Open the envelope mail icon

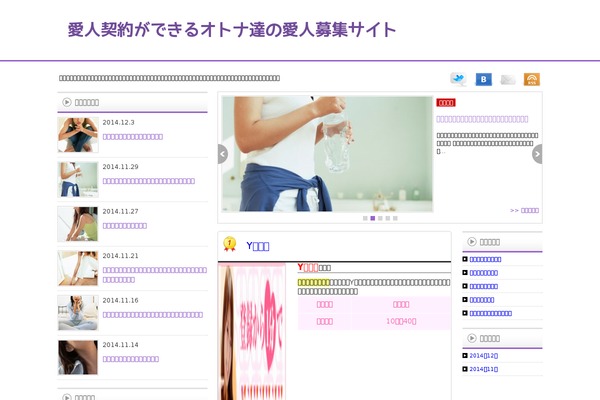508,79
